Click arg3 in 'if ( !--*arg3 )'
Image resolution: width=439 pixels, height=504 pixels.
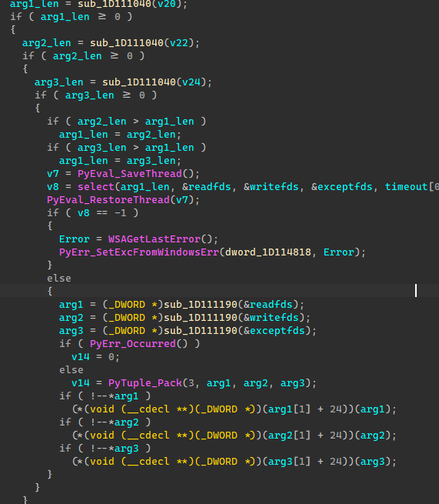pos(127,449)
